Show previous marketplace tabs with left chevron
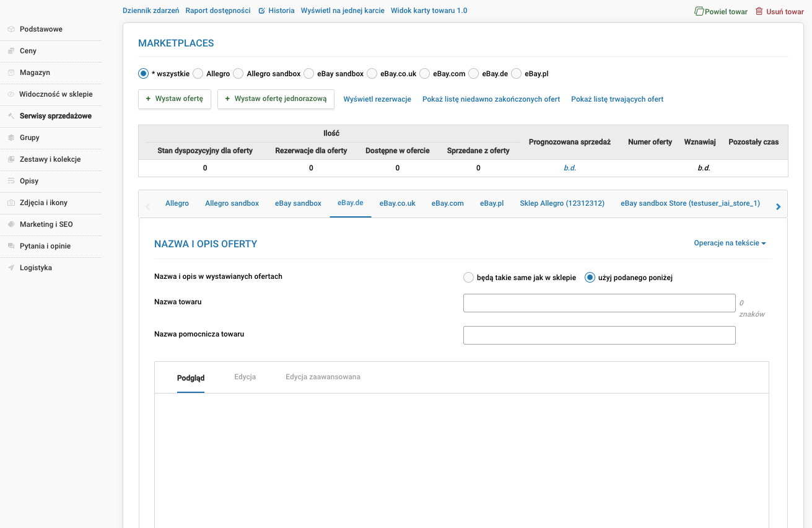Viewport: 812px width, 528px height. (x=147, y=206)
